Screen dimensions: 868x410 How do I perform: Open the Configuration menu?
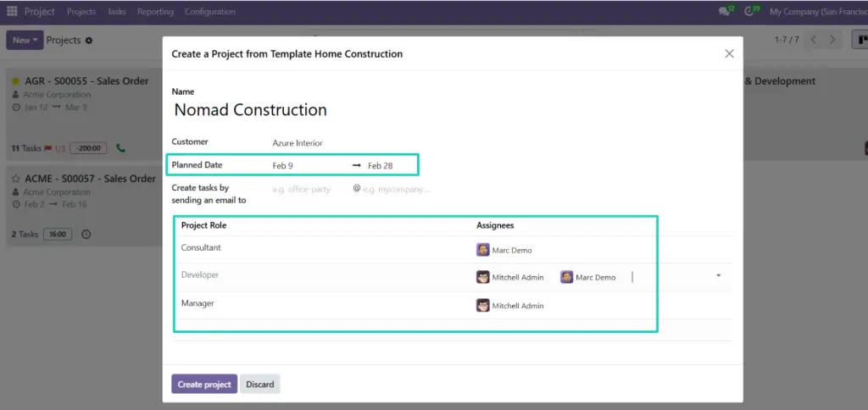210,11
